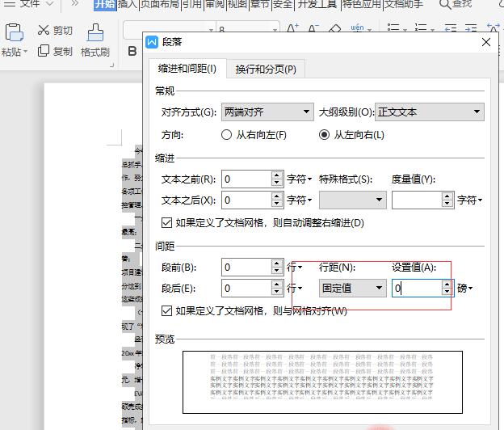Toggle auto-adjust right indent checkbox
The height and width of the screenshot is (430, 504).
(167, 222)
